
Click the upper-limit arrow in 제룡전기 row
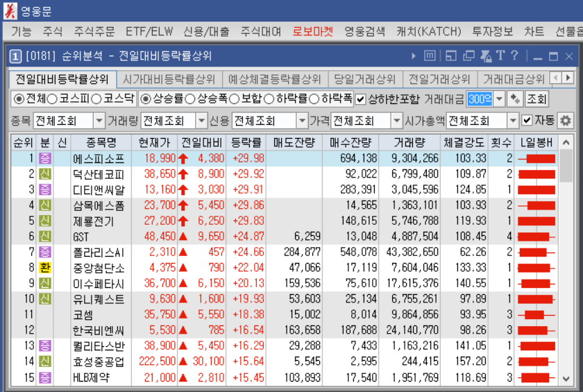tap(183, 221)
